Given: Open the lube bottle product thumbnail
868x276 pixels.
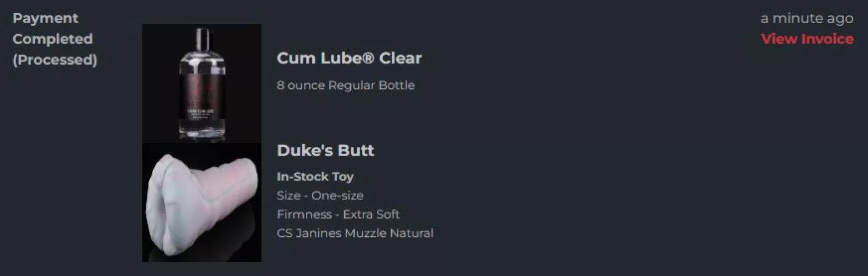Looking at the screenshot, I should [x=202, y=83].
